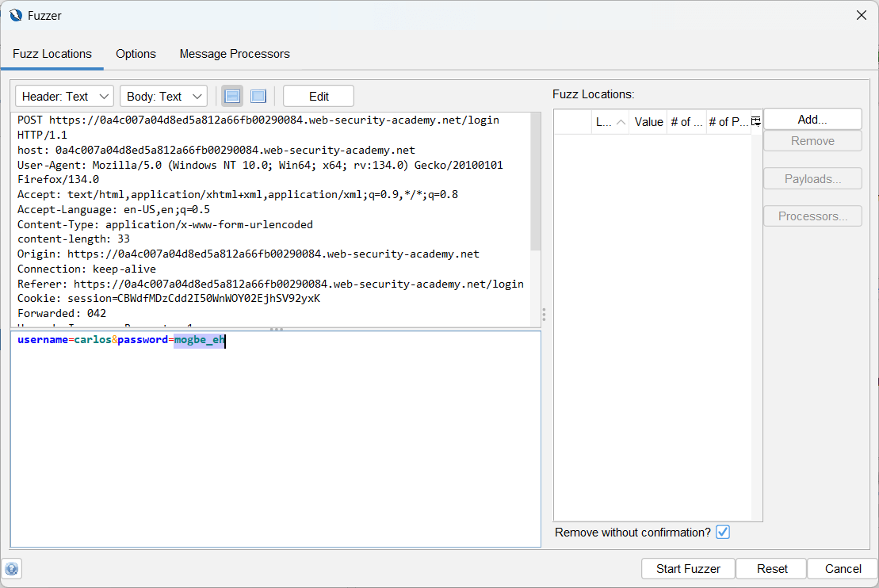Select the combined header and body view icon
The height and width of the screenshot is (588, 879).
coord(258,96)
